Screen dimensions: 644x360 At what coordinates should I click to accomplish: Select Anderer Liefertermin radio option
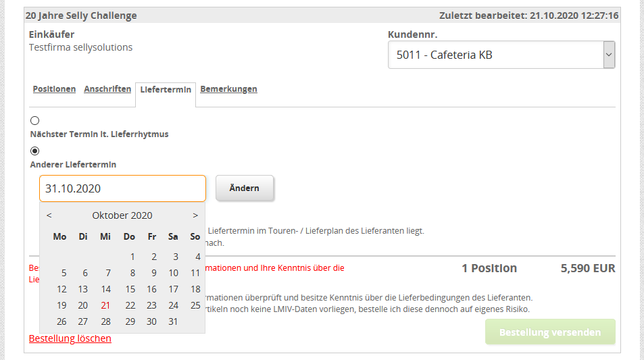coord(35,151)
